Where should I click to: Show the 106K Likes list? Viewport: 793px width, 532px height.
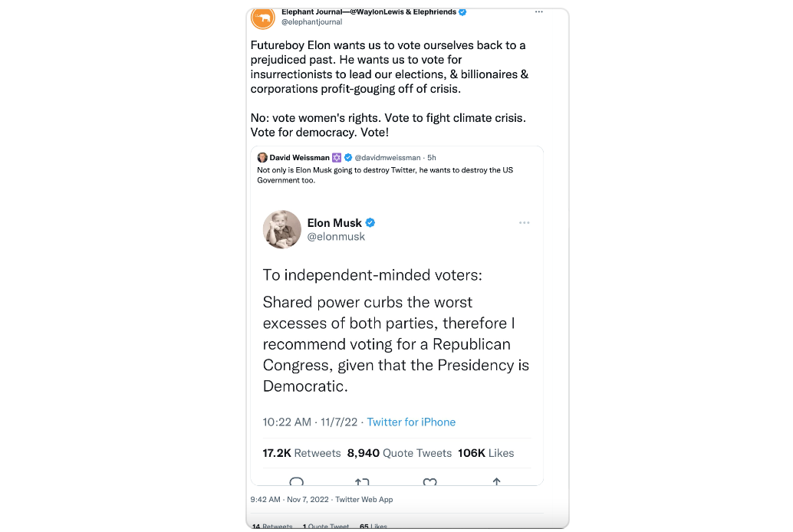[x=485, y=453]
